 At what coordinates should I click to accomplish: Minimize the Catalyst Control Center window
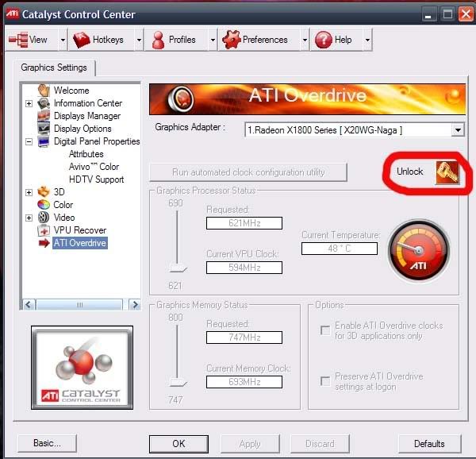(428, 14)
